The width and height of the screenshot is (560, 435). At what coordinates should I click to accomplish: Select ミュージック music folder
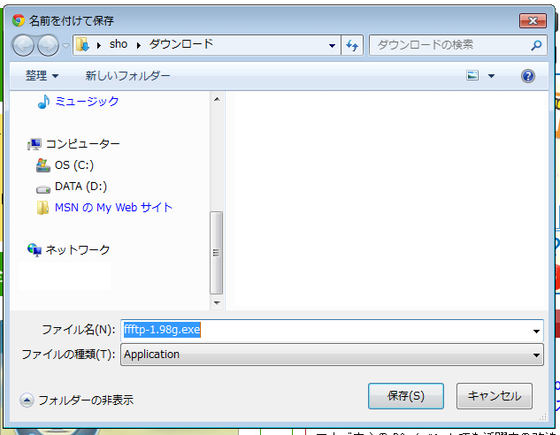(x=79, y=101)
